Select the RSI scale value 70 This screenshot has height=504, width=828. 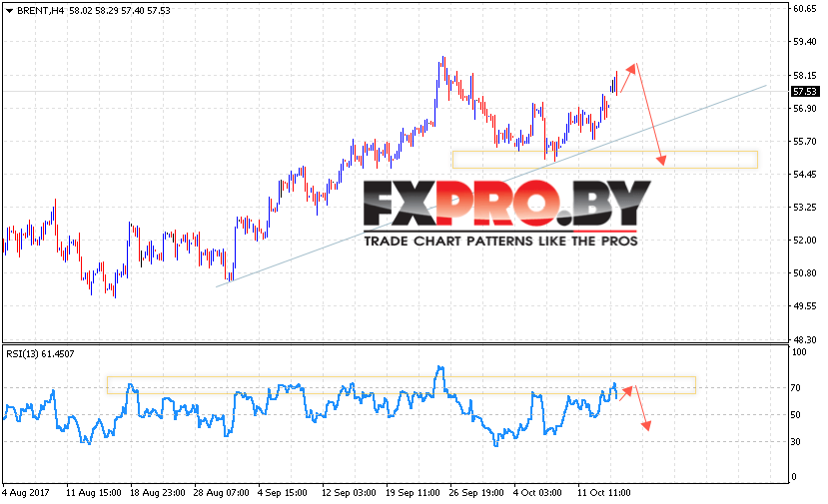point(796,388)
